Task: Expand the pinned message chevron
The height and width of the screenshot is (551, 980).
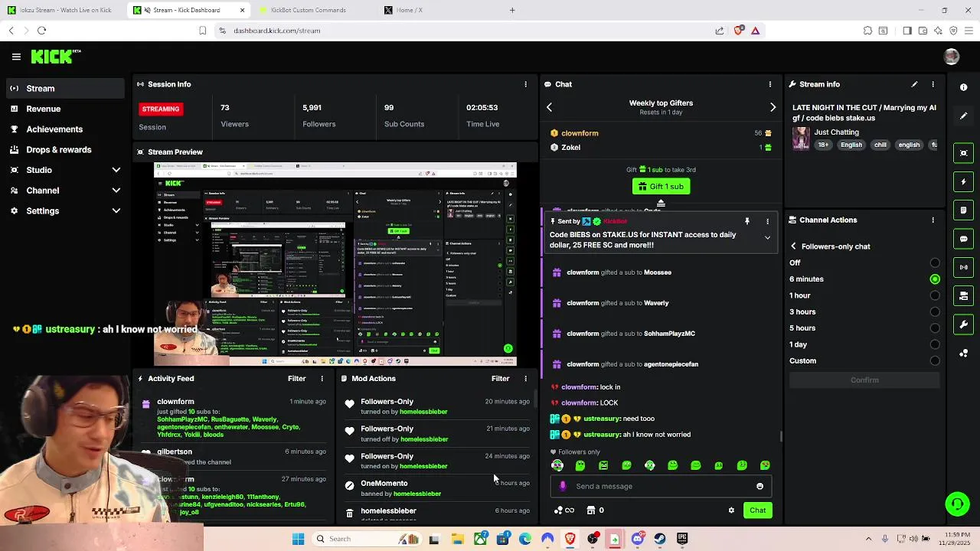Action: 767,238
